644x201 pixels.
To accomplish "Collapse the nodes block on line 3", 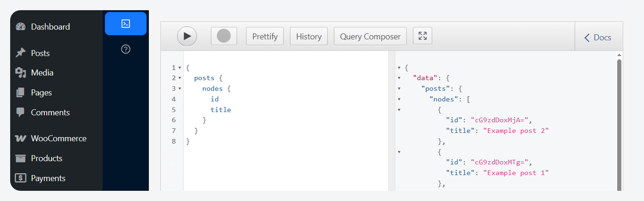I will click(x=179, y=88).
